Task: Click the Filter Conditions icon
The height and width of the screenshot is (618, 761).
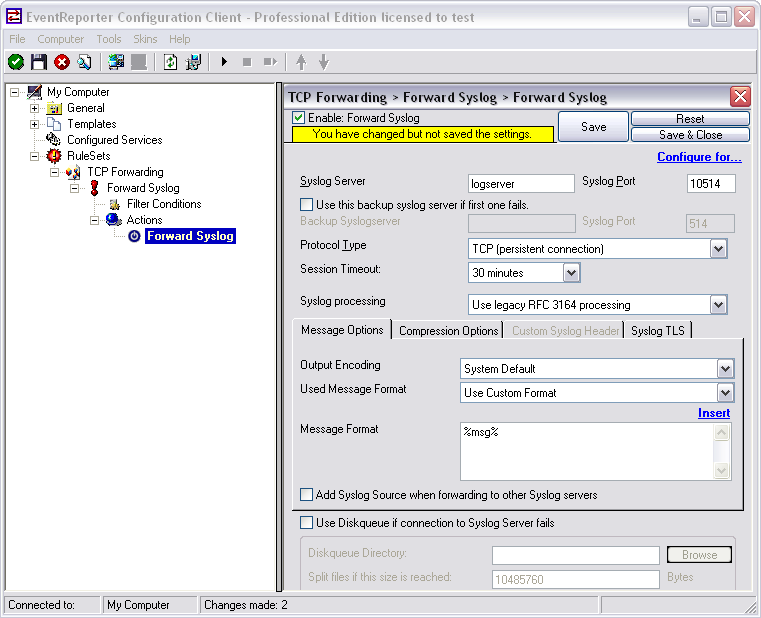Action: [x=115, y=204]
